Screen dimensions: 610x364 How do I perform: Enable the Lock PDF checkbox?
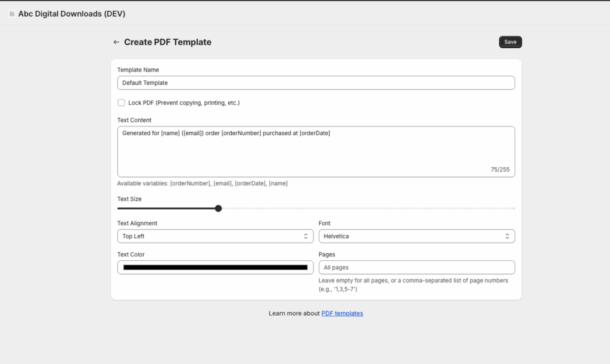[122, 102]
